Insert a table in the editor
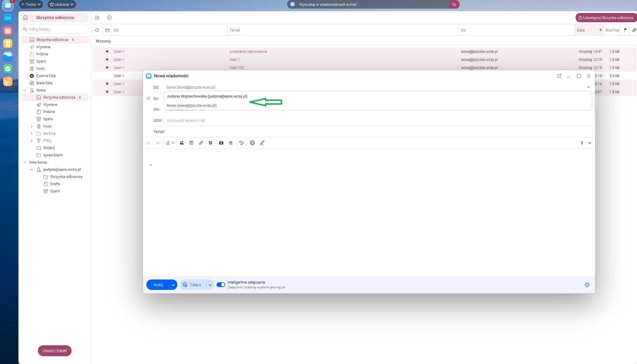The image size is (637, 364). click(x=191, y=143)
